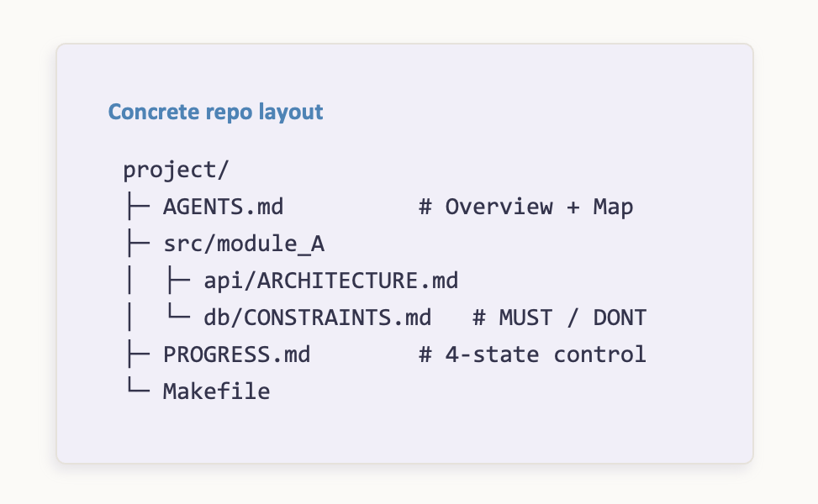Click the word 'DONT' in constraints comment

pos(620,318)
